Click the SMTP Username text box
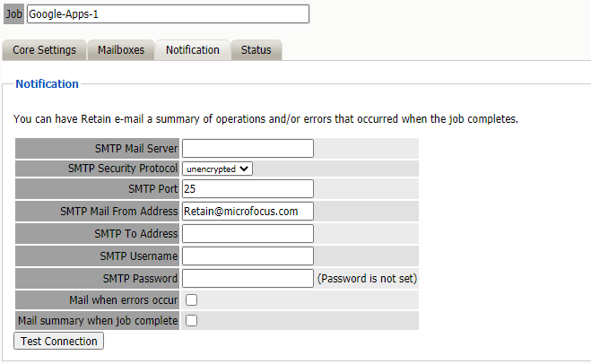Viewport: 591px width, 364px height. point(248,256)
